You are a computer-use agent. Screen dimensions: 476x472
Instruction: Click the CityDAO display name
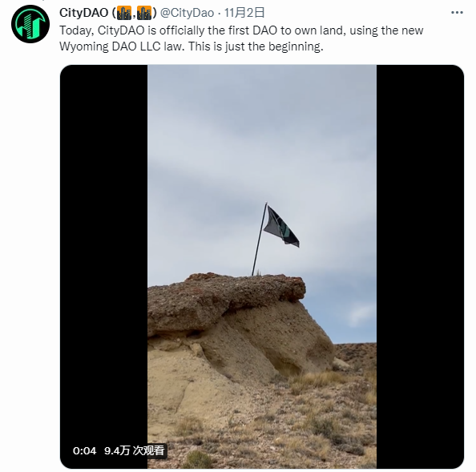click(x=84, y=13)
